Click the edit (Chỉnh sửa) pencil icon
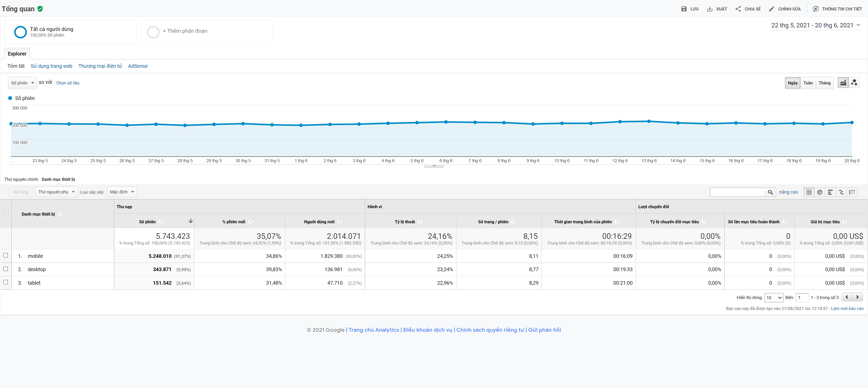 coord(772,9)
